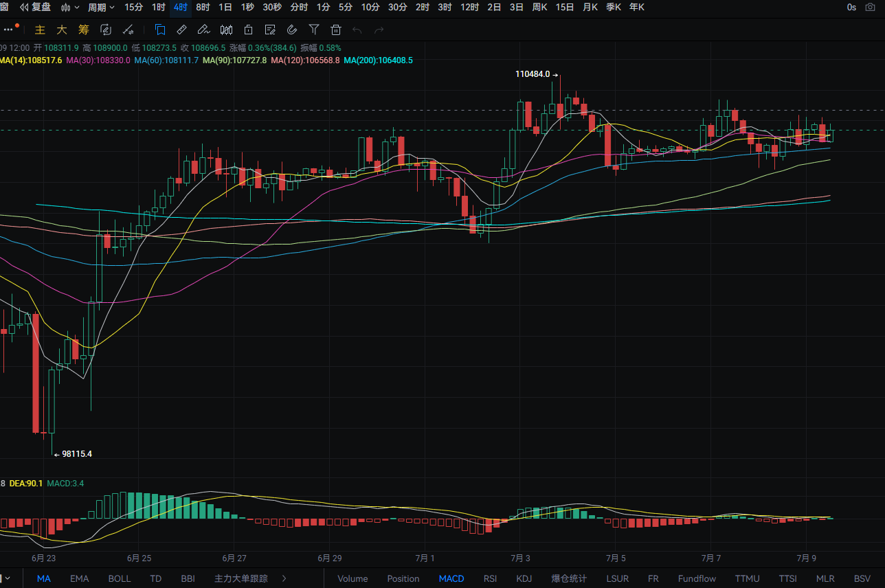This screenshot has height=588, width=885.
Task: Toggle the 筹 chip distribution button
Action: [84, 30]
